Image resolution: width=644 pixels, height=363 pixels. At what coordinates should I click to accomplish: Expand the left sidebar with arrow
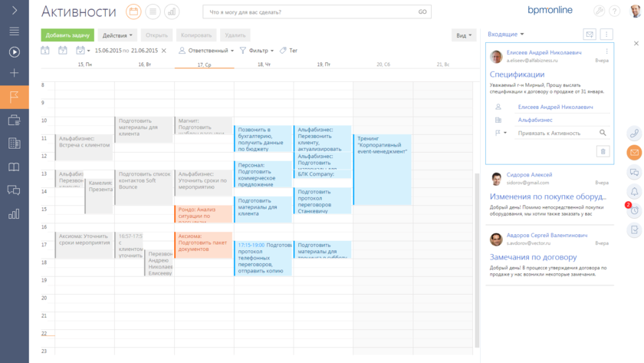tap(14, 11)
